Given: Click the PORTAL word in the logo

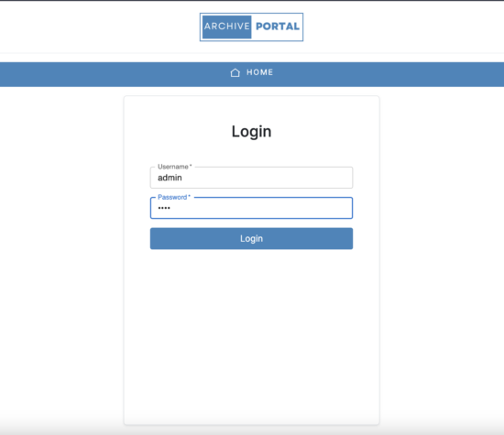Looking at the screenshot, I should 278,27.
